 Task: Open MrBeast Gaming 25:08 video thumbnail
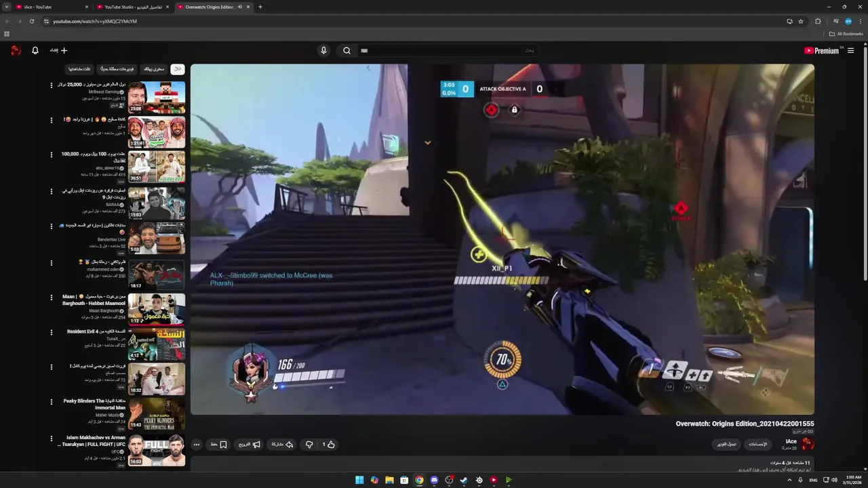[157, 97]
